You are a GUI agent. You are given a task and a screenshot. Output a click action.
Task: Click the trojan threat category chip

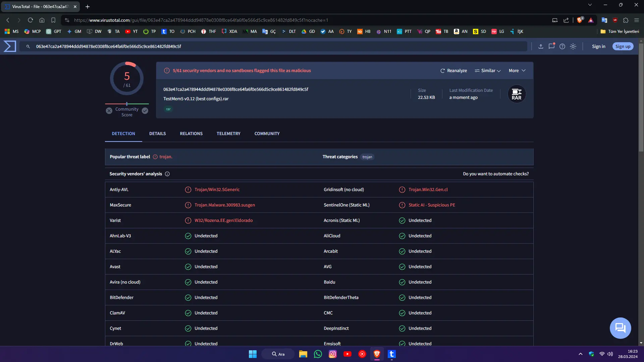367,157
